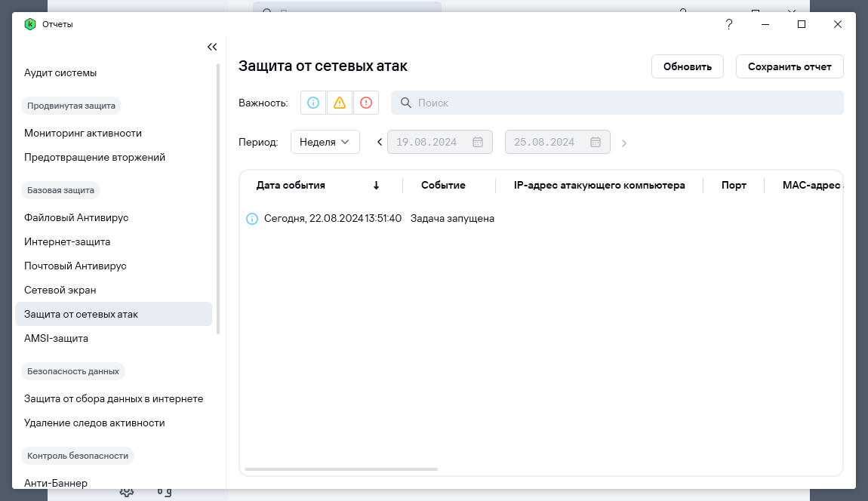Click the help question mark icon
The width and height of the screenshot is (868, 501).
pos(729,24)
